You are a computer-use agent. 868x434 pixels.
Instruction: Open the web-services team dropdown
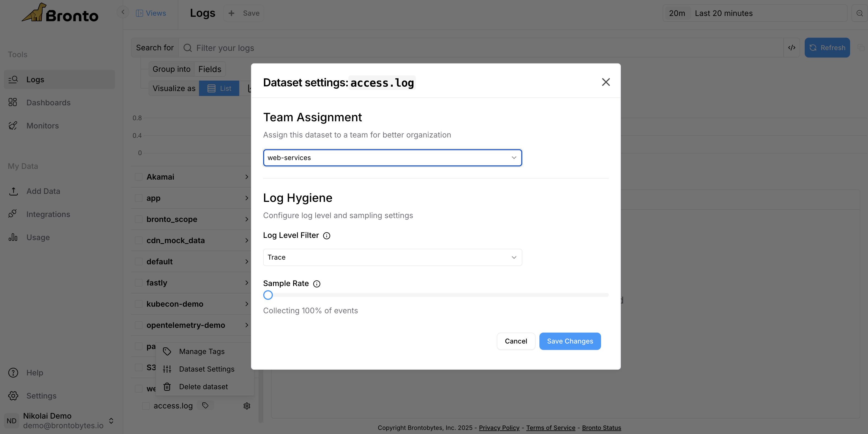(392, 158)
